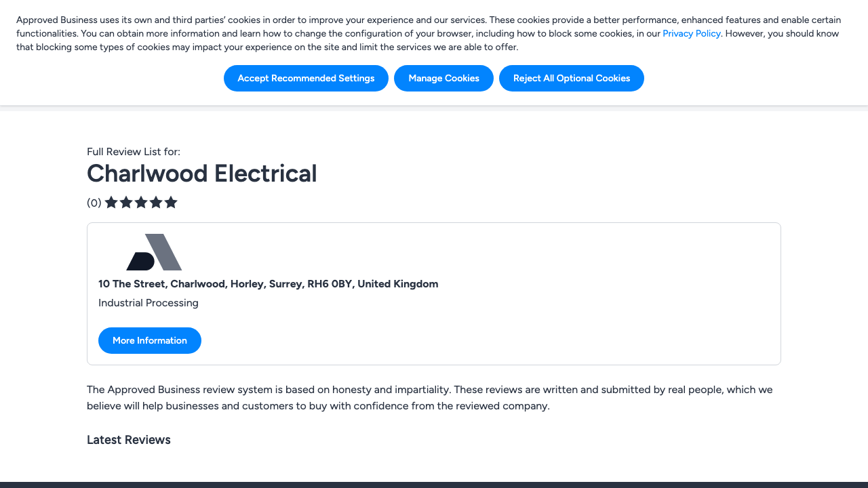868x488 pixels.
Task: Select the Industrial Processing category label
Action: 149,302
